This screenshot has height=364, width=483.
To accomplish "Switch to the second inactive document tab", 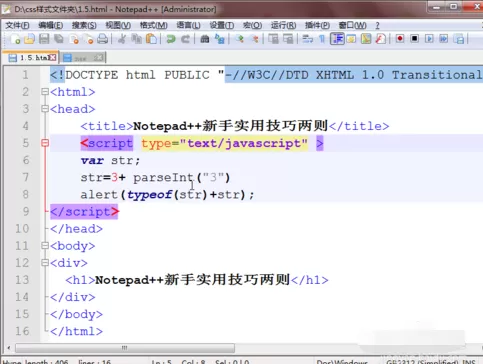I will click(x=83, y=58).
